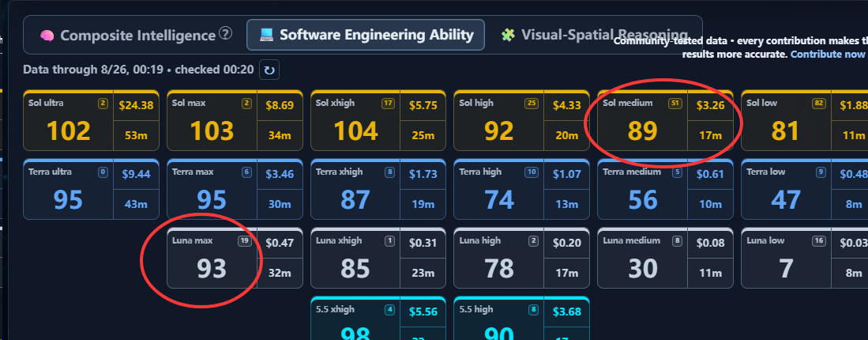The image size is (868, 340).
Task: Click the sample count badge on Sol xhigh
Action: (x=388, y=103)
